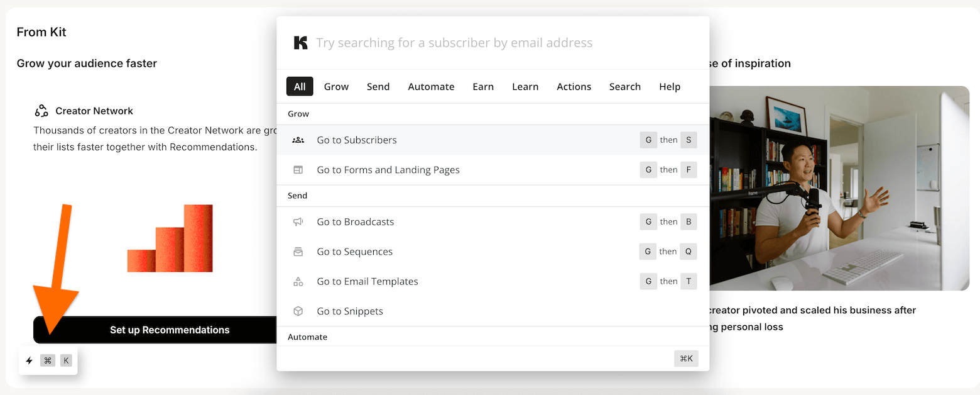The height and width of the screenshot is (395, 980).
Task: Select the Learn tab
Action: click(525, 87)
